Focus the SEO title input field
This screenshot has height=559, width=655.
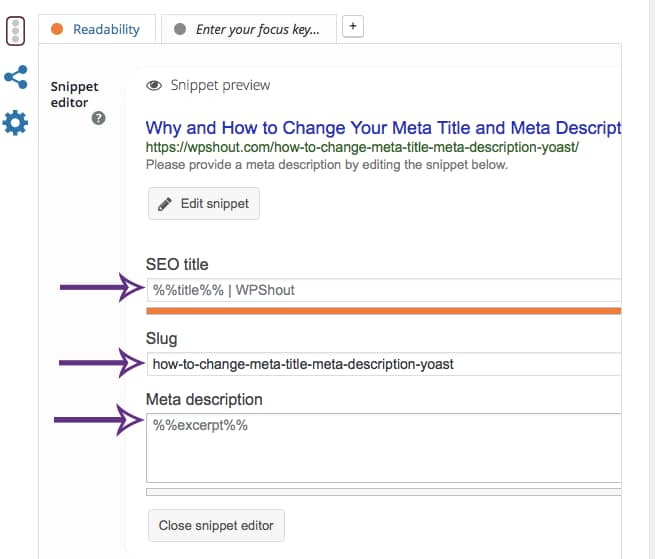[384, 290]
